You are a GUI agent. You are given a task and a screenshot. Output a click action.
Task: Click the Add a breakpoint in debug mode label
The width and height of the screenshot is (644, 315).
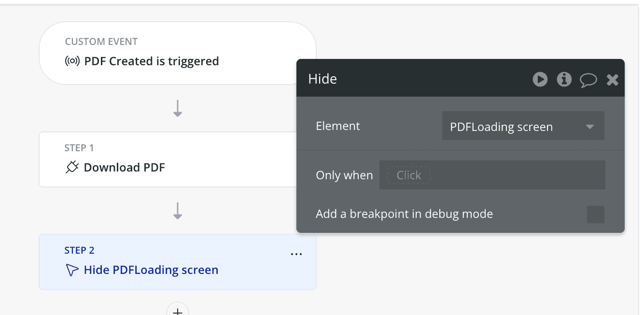(x=404, y=214)
